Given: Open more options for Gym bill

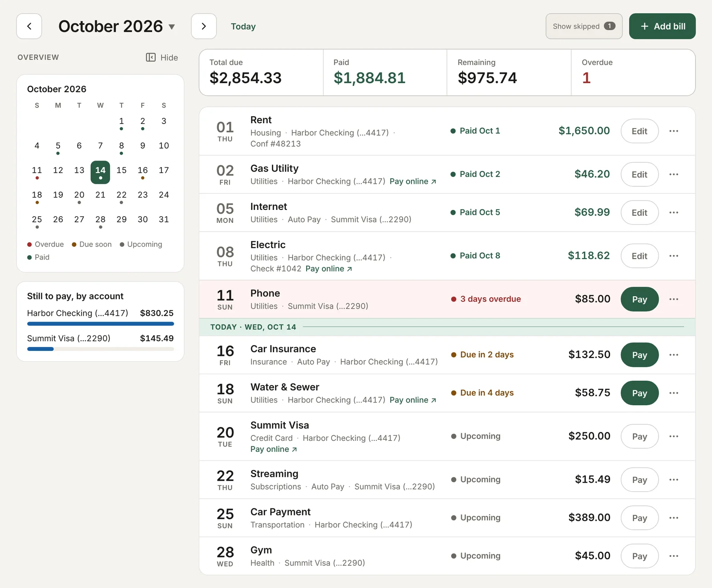Looking at the screenshot, I should click(x=674, y=556).
